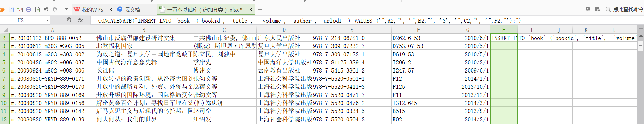Select the column H header
Screen dimensions: 644x124
click(x=504, y=30)
